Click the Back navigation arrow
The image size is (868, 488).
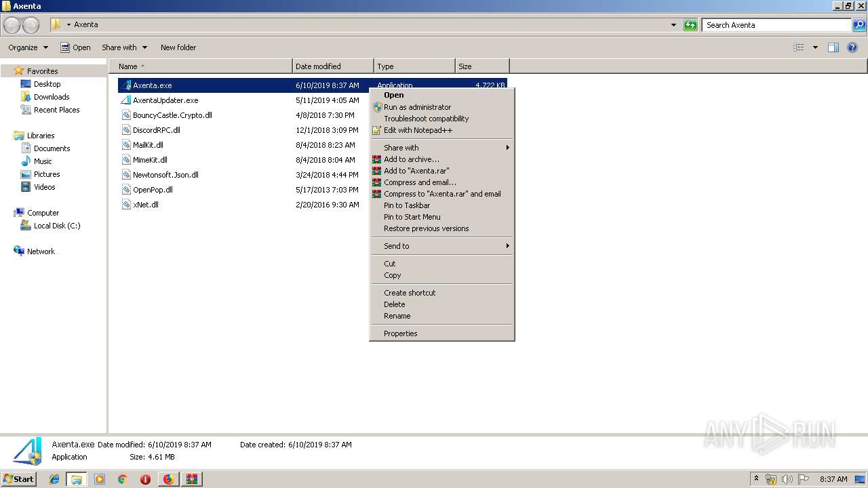(12, 25)
